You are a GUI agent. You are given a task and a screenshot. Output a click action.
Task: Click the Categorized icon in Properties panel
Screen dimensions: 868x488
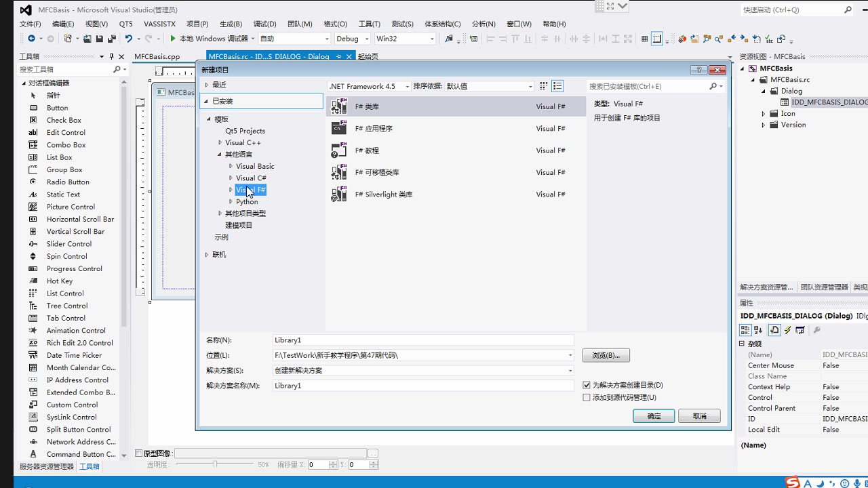coord(745,330)
